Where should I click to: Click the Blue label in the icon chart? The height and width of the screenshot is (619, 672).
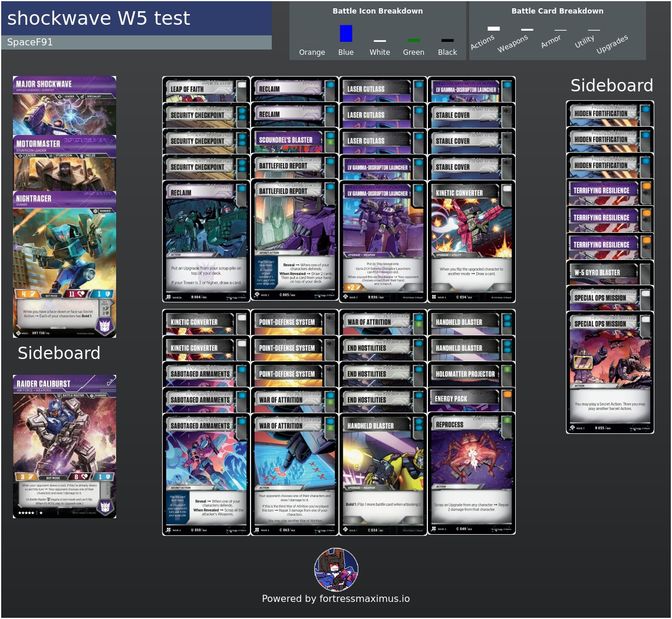click(x=346, y=52)
